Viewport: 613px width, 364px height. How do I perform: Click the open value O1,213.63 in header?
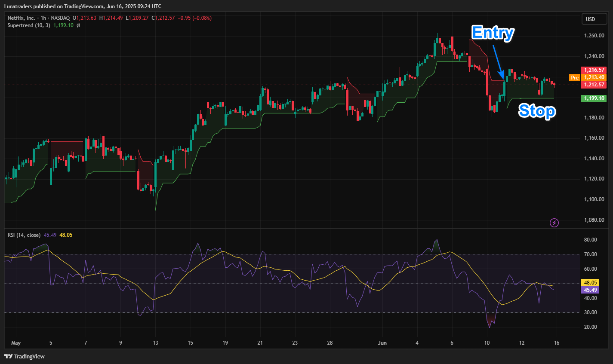[84, 18]
